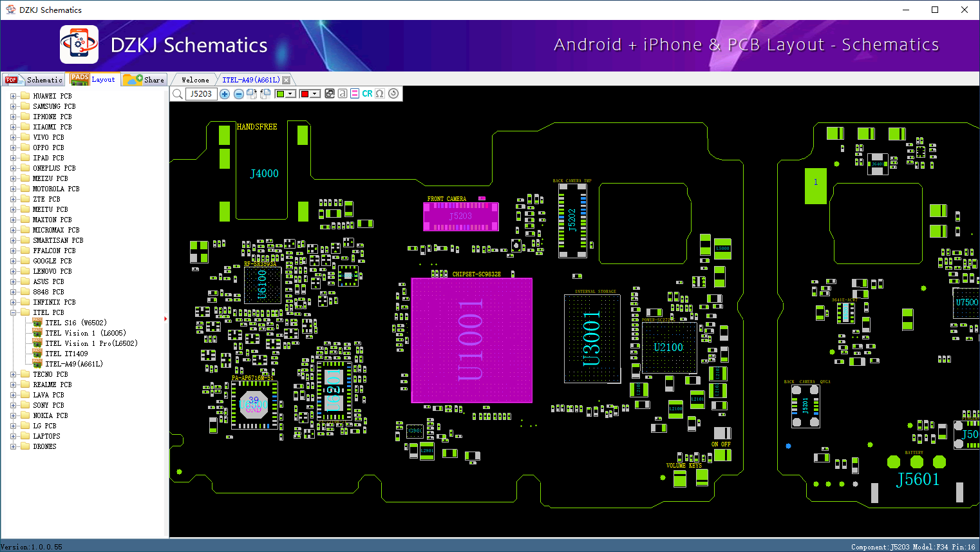The image size is (980, 552).
Task: Switch to the Layout tab
Action: coord(93,80)
